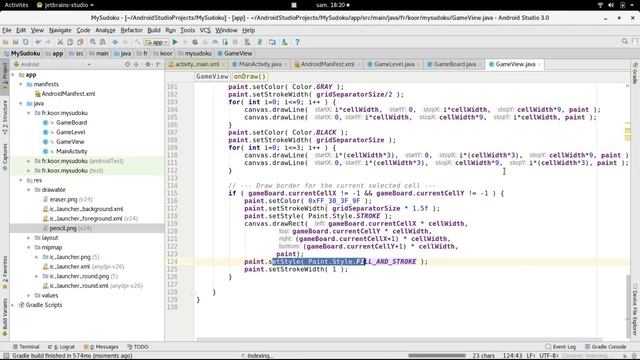The image size is (640, 360).
Task: Close the GameView.java tab
Action: [x=539, y=64]
